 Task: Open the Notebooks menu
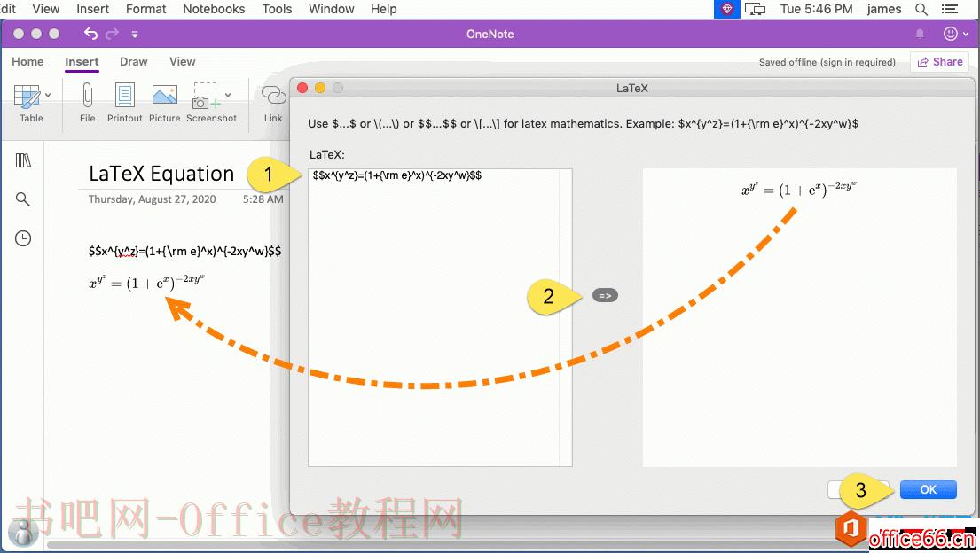click(x=214, y=9)
